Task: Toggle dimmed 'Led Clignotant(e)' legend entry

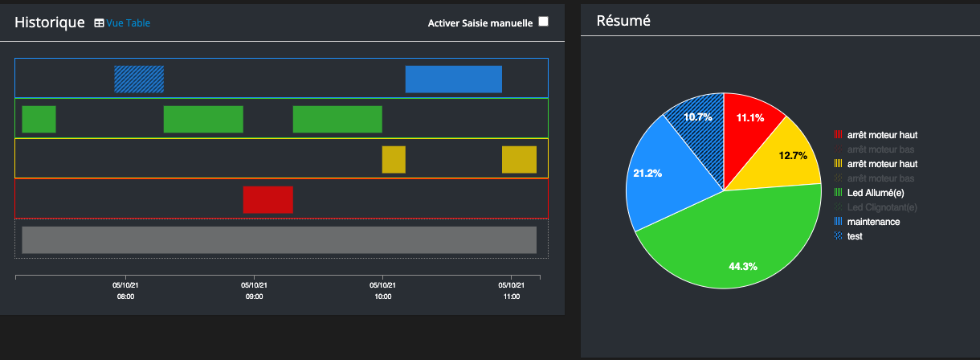Action: [876, 207]
